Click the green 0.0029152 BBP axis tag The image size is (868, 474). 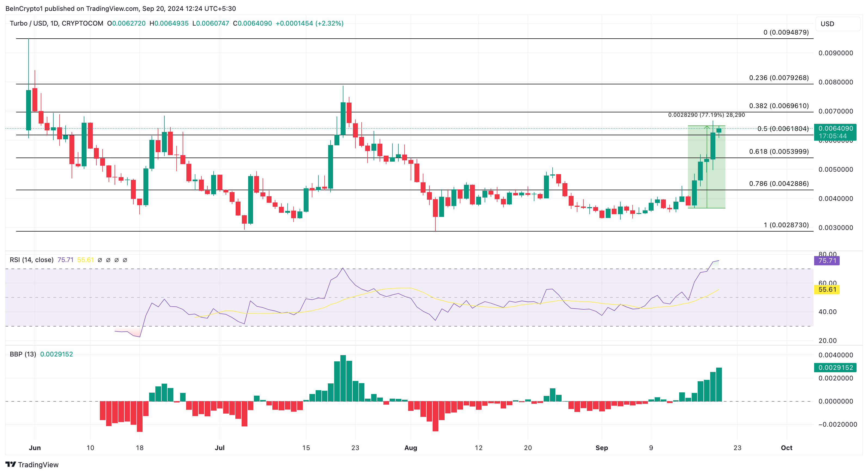835,367
